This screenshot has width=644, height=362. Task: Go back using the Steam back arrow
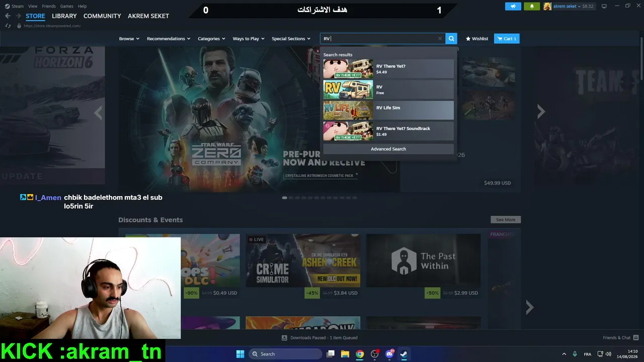coord(8,16)
